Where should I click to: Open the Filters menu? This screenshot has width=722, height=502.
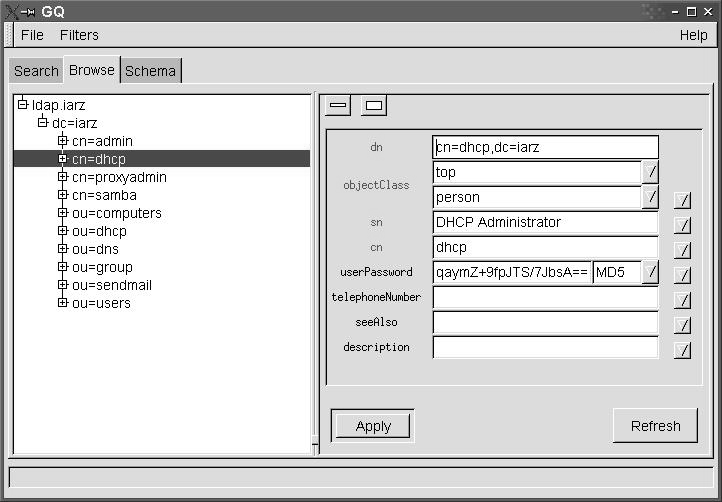(79, 35)
